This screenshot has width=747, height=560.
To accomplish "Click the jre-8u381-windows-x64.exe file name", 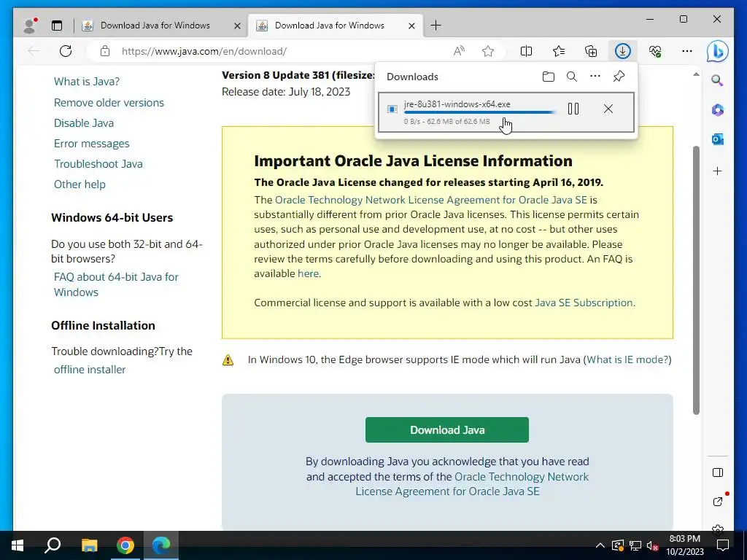I will [x=457, y=104].
